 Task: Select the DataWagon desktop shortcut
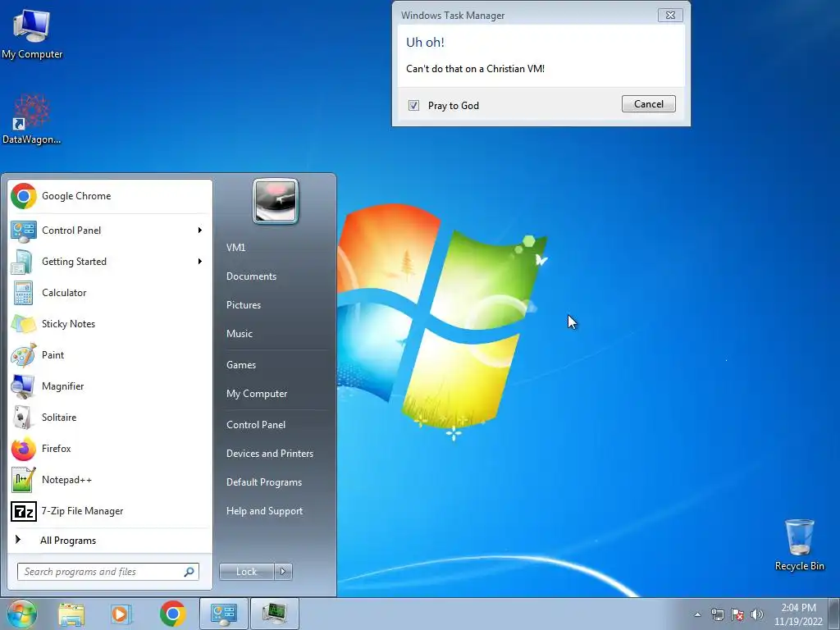click(x=32, y=119)
